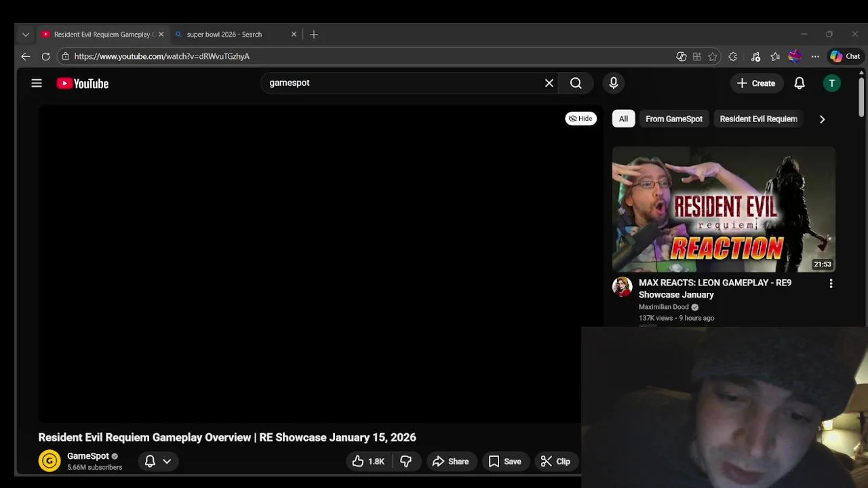The image size is (868, 488).
Task: Open the 'T' account avatar menu
Action: click(x=832, y=83)
